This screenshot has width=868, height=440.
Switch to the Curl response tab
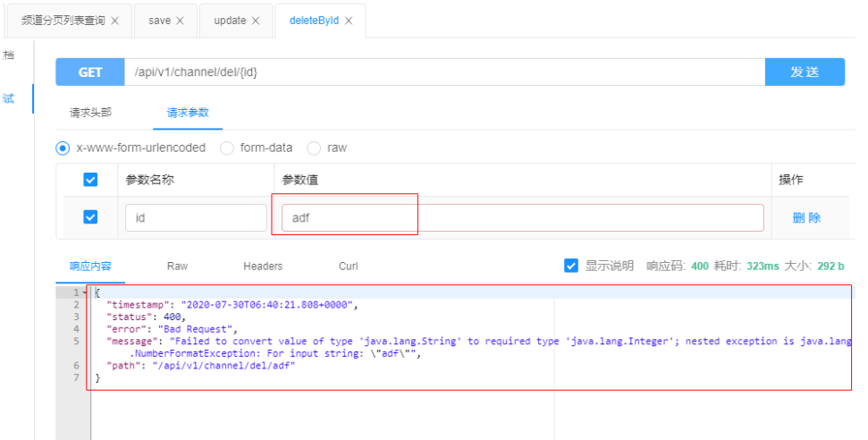coord(349,266)
